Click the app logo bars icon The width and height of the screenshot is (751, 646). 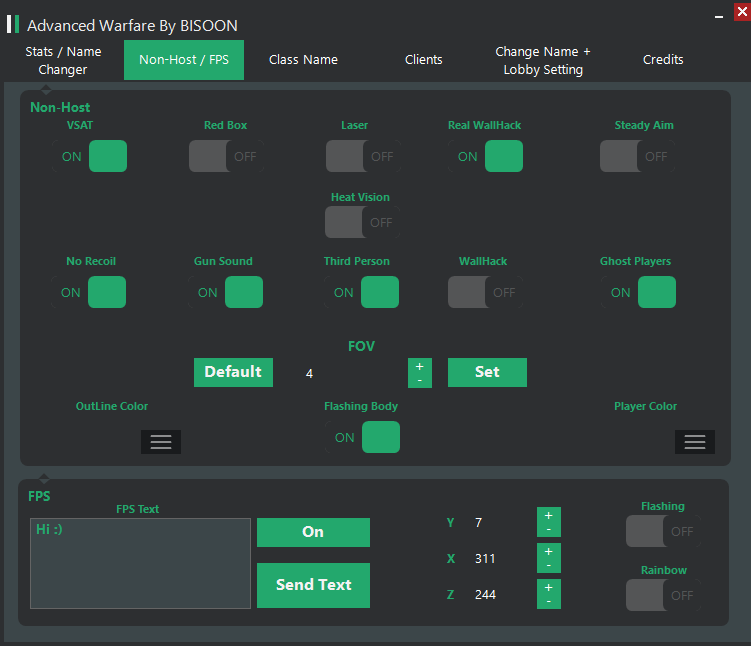pos(13,24)
